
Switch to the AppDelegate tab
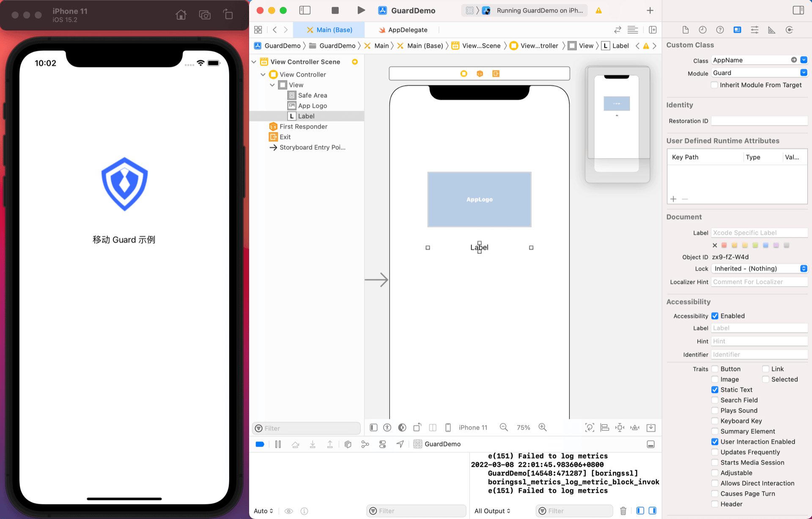[403, 30]
